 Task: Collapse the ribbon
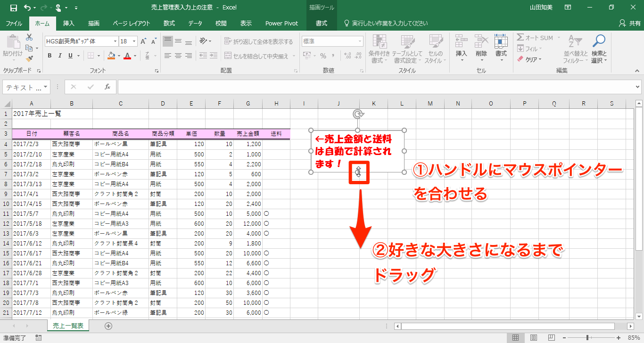(x=637, y=71)
